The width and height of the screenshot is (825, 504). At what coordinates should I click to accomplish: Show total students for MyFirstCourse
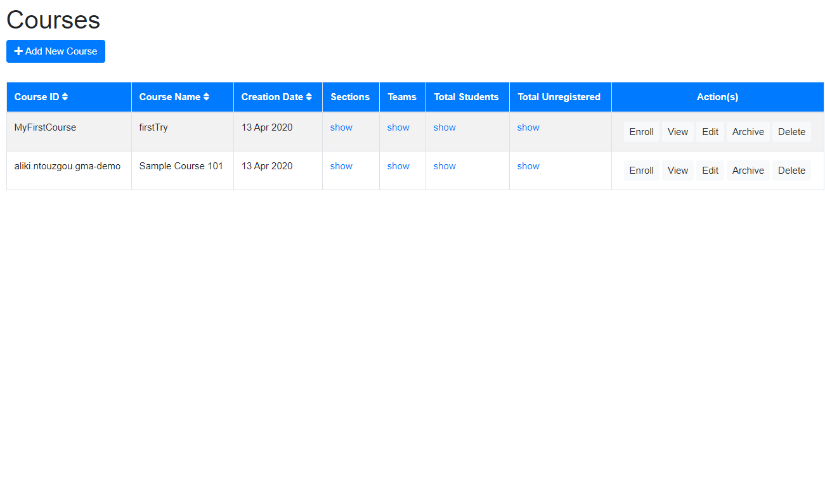445,127
